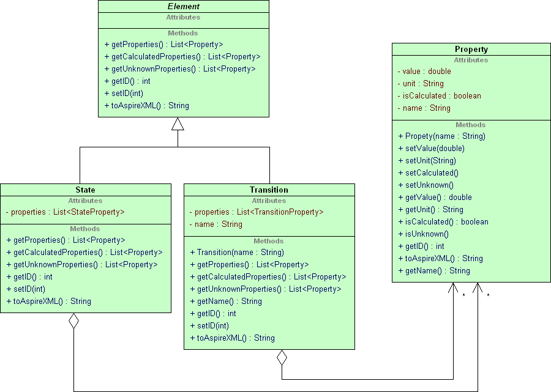551x392 pixels.
Task: Select 'isCalculated : boolean' attribute in Property
Action: pos(439,96)
